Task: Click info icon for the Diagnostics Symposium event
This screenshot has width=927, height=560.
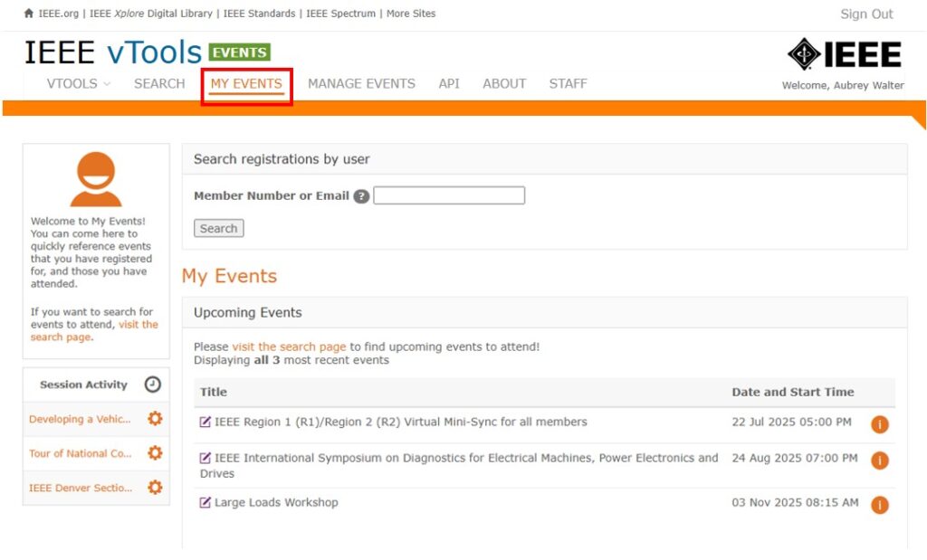Action: [x=879, y=460]
